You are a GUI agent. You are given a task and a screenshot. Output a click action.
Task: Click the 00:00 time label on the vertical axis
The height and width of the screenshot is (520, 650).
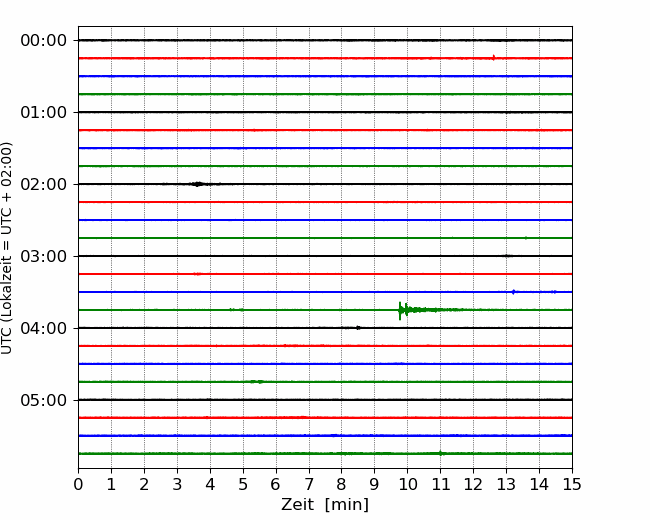(x=44, y=41)
